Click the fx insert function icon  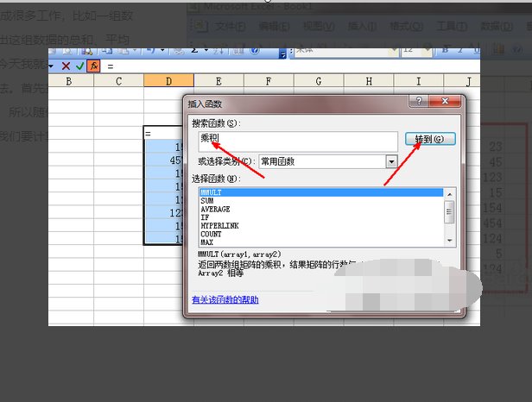[93, 66]
